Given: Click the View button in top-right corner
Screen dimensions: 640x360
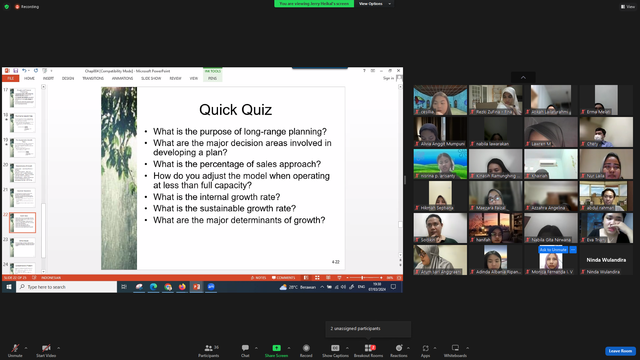Looking at the screenshot, I should (628, 7).
